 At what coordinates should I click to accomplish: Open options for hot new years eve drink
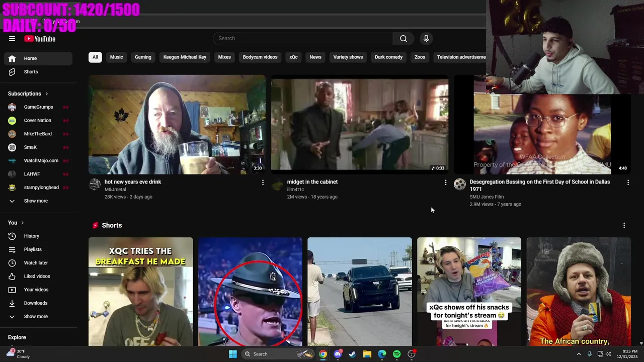tap(263, 183)
